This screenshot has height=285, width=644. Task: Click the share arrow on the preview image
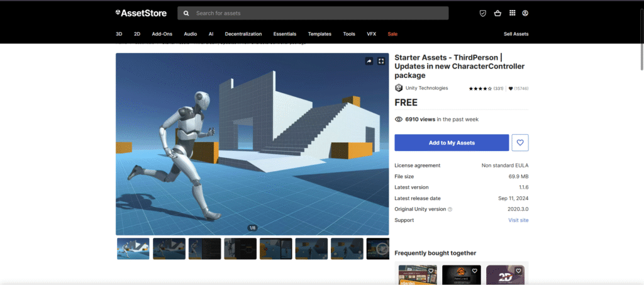point(369,61)
